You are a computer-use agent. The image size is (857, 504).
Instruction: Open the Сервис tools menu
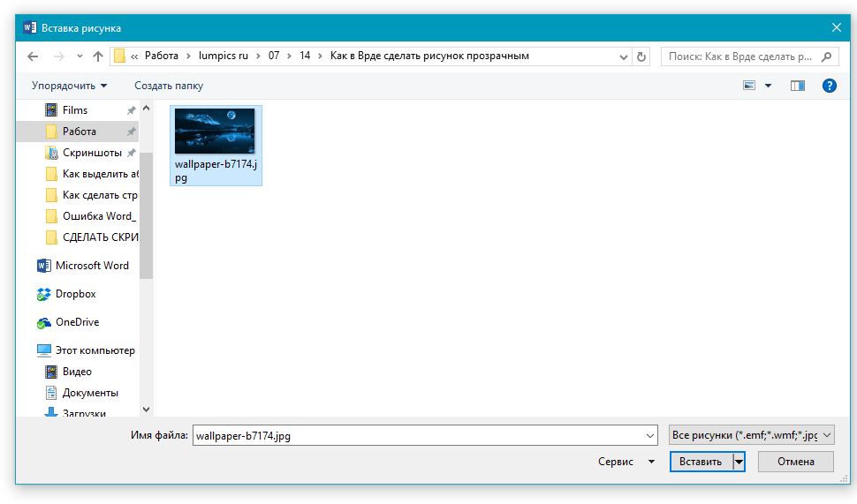click(x=626, y=462)
